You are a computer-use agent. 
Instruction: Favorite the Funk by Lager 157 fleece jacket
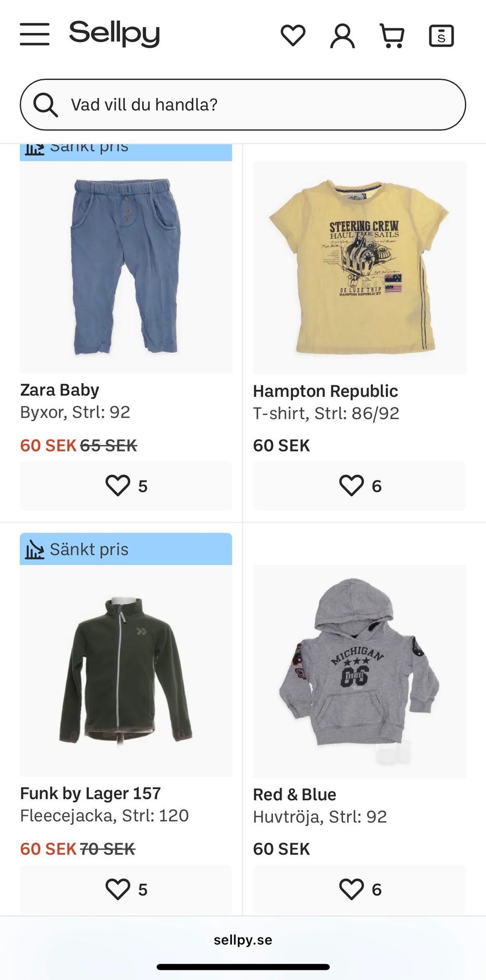[x=126, y=889]
